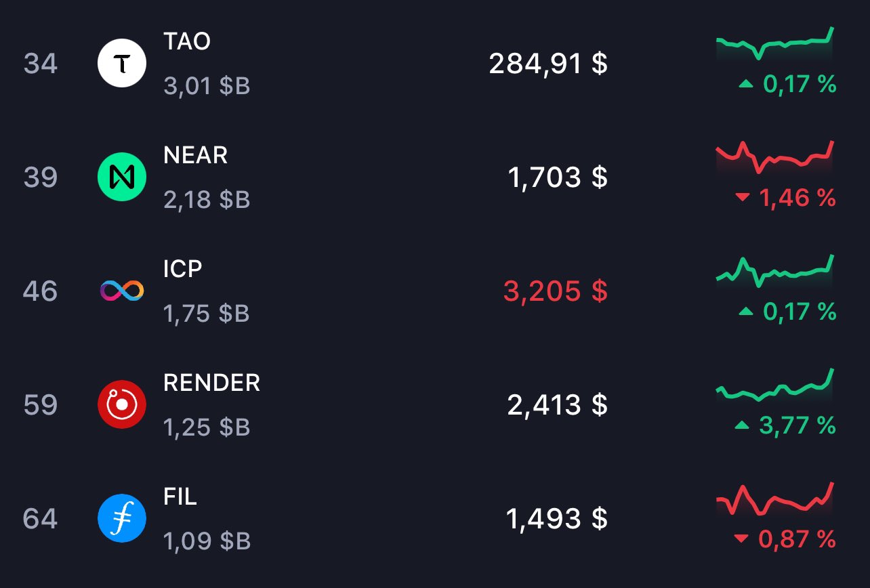
Task: Click the NEAR market cap 2,18 $B
Action: (x=207, y=200)
